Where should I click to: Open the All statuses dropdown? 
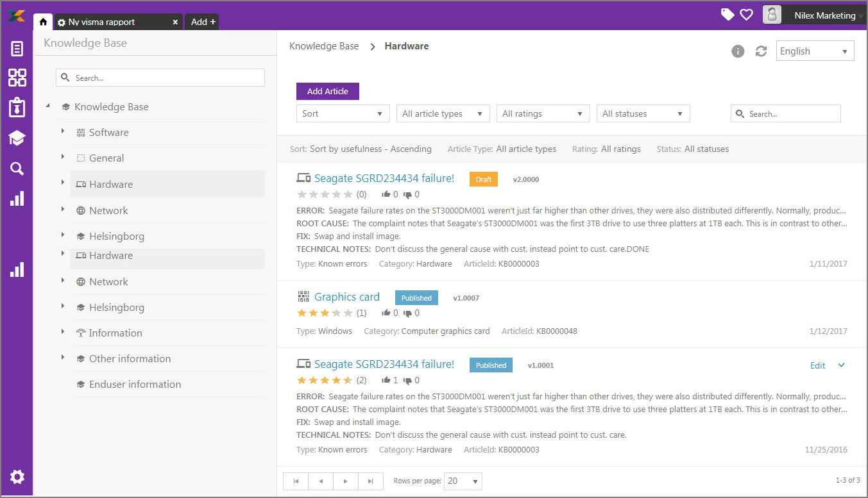pos(643,113)
